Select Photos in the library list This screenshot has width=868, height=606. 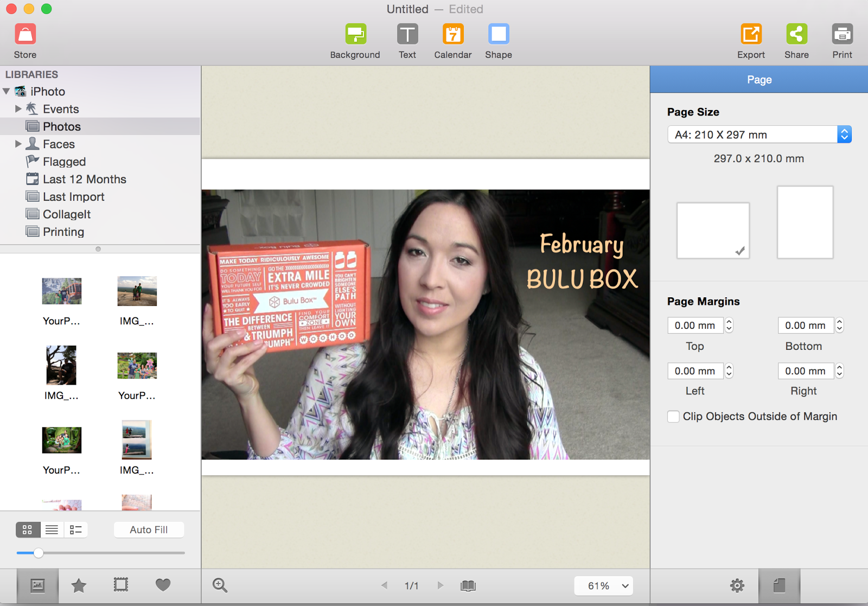100,126
